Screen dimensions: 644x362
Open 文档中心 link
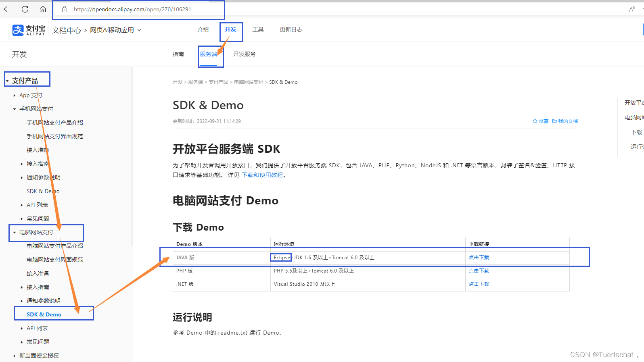click(67, 30)
